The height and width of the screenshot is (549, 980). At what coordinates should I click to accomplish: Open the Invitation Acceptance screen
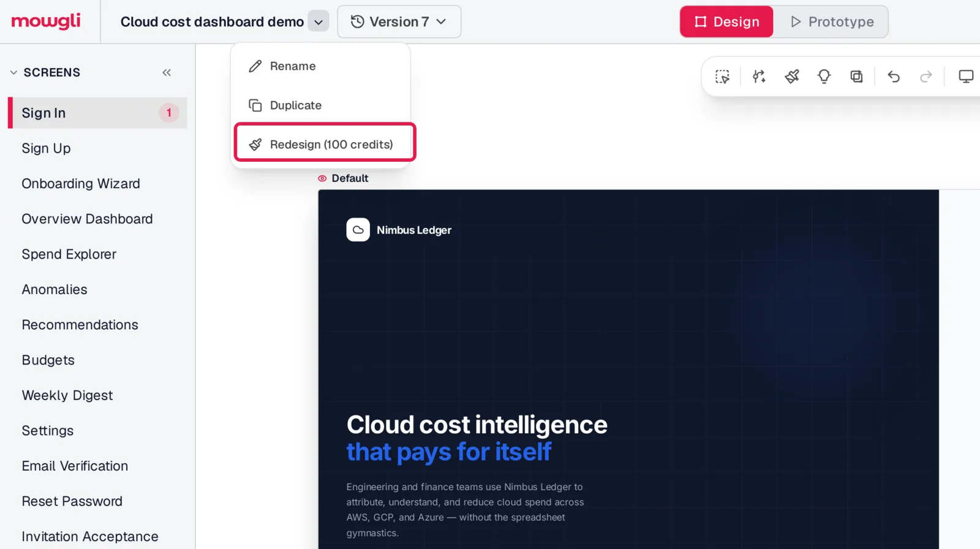[98, 536]
